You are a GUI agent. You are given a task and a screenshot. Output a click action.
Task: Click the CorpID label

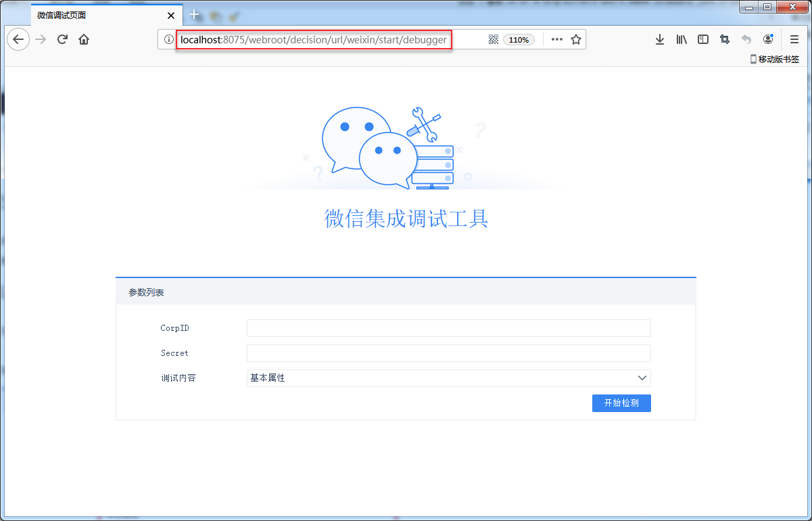[174, 328]
